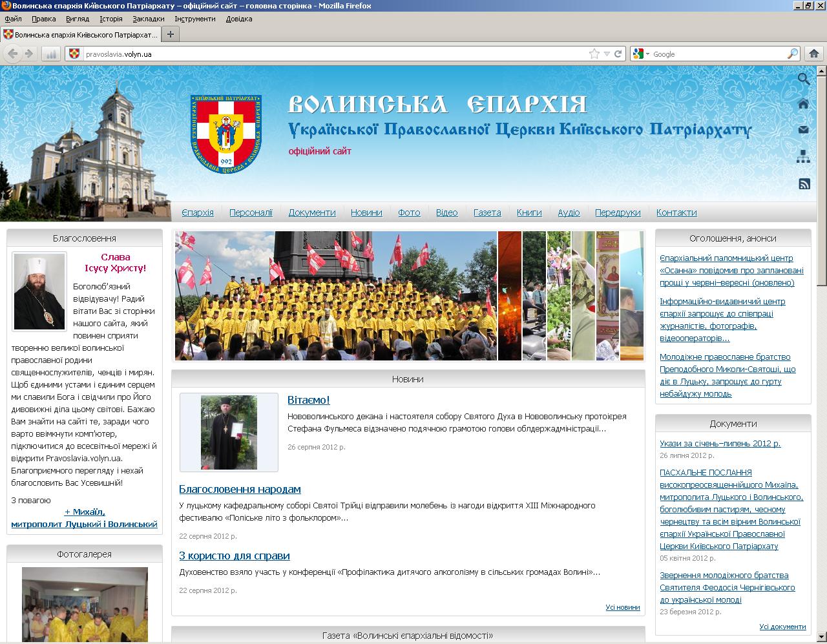Open the sitemap icon in header
The width and height of the screenshot is (827, 644).
tap(804, 156)
